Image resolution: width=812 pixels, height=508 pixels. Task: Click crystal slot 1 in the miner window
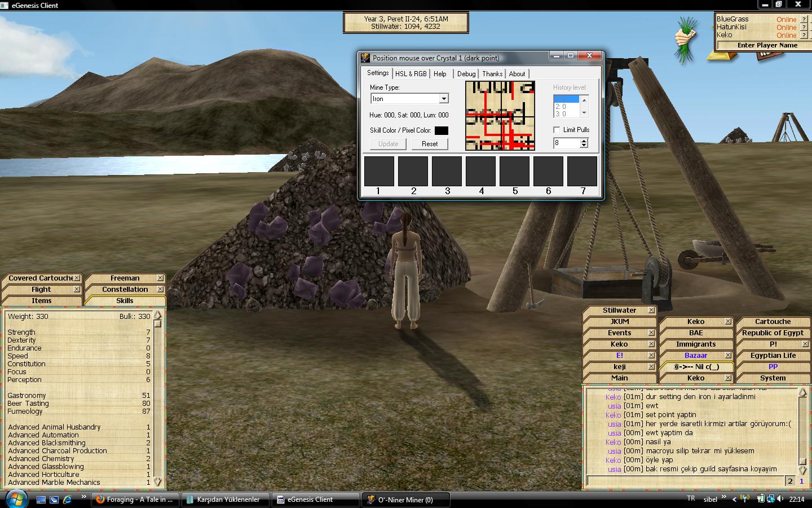click(379, 171)
